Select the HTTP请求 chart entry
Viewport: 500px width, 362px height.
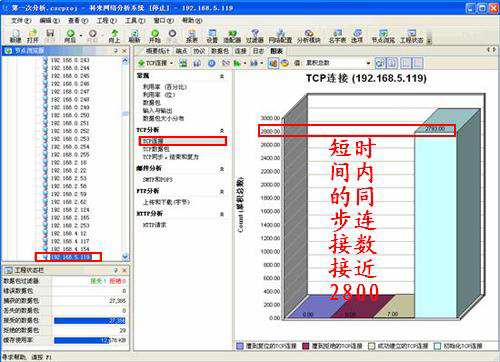pyautogui.click(x=155, y=225)
